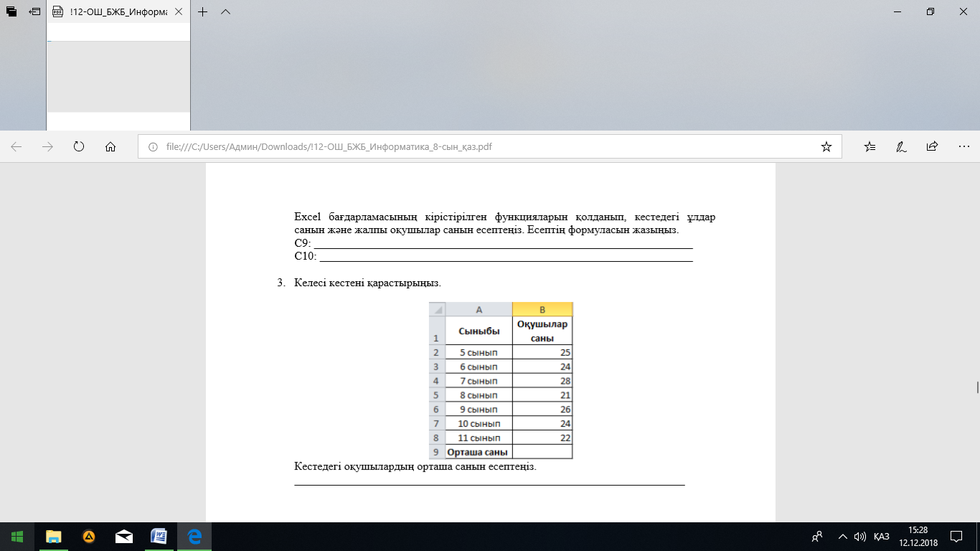Click value 25 in 5 сынып row

click(x=542, y=352)
